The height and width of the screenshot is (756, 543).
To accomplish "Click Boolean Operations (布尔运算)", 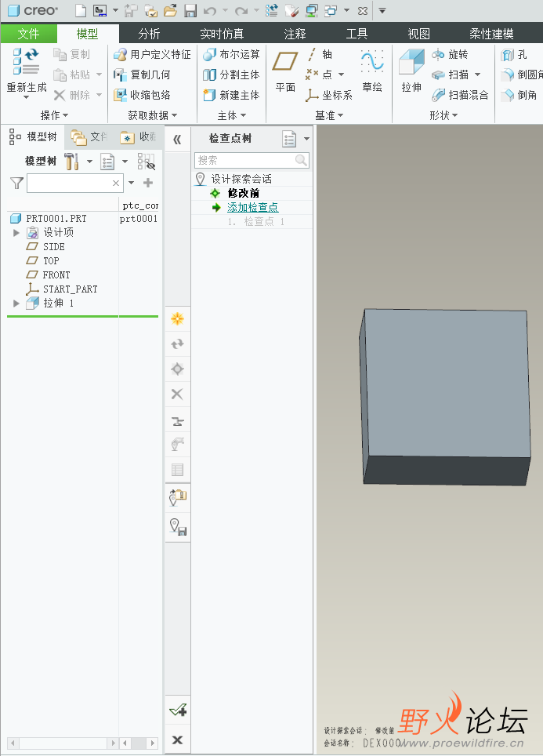I will 231,54.
